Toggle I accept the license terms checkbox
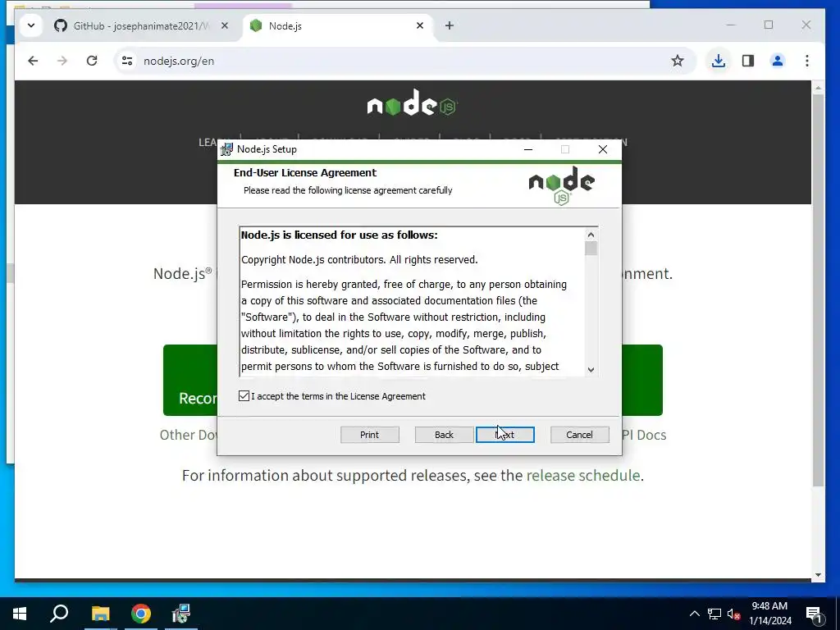The width and height of the screenshot is (840, 630). [x=244, y=396]
